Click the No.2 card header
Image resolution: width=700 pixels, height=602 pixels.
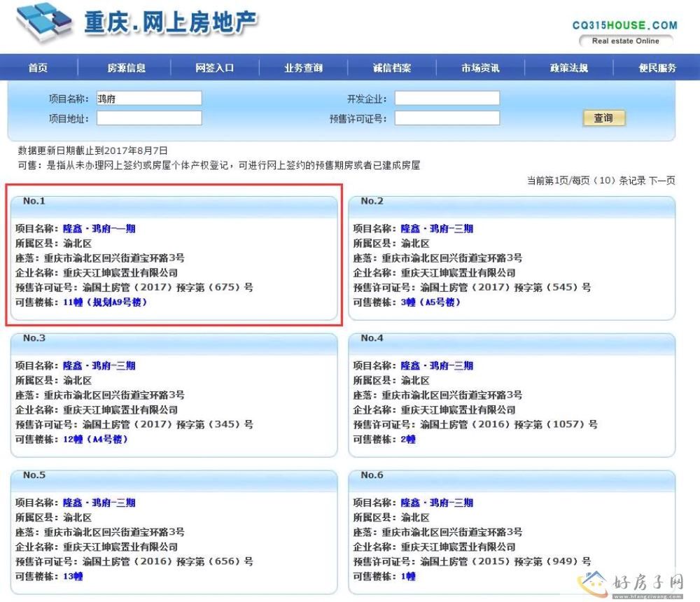click(512, 206)
